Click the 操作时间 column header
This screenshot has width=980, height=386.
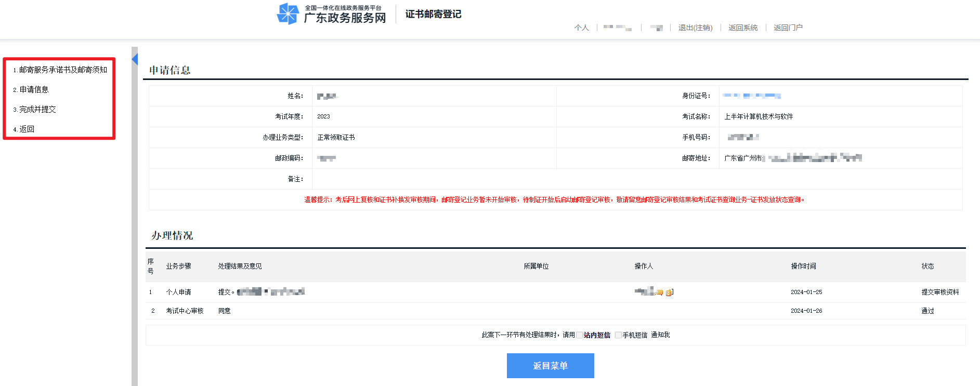click(803, 266)
